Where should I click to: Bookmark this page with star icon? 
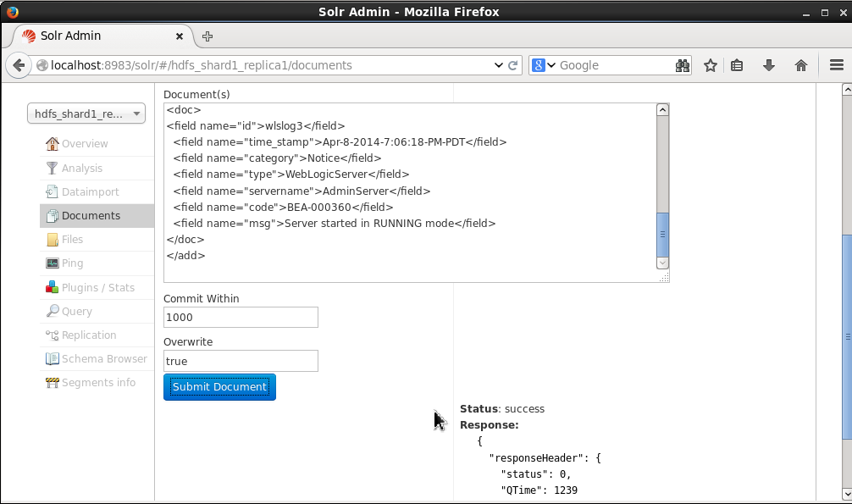click(x=711, y=65)
